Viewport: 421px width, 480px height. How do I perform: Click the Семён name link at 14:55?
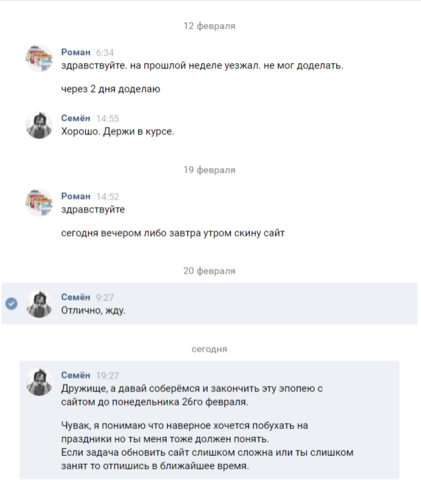(76, 118)
